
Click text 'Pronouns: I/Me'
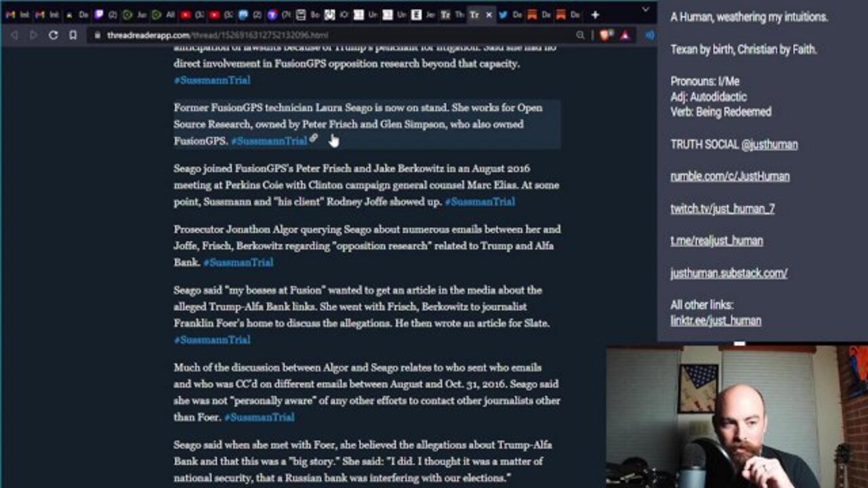pyautogui.click(x=705, y=81)
